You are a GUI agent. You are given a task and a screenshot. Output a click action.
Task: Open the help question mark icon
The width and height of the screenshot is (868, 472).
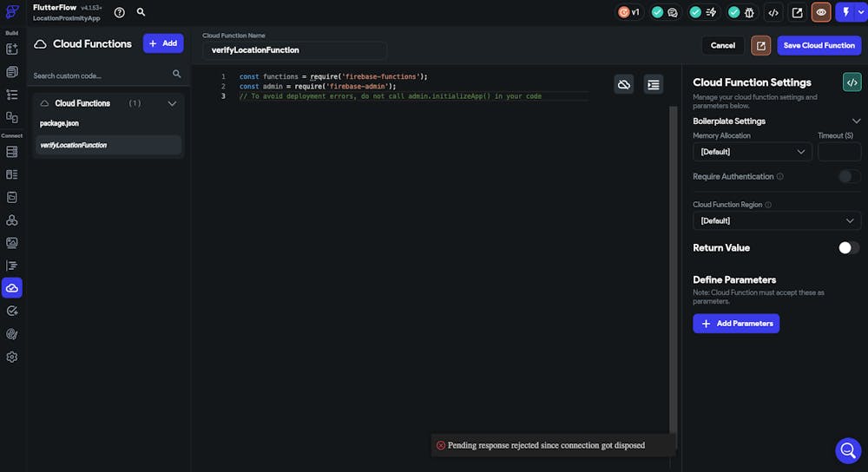click(x=120, y=12)
